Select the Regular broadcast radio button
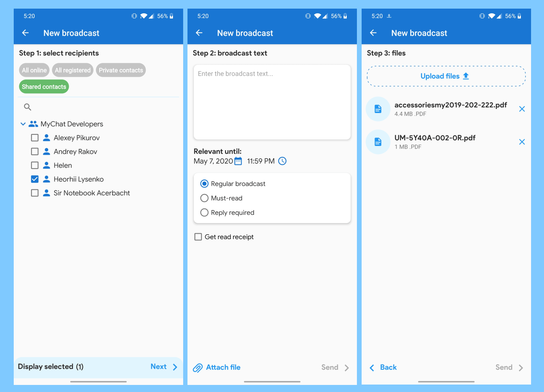 [x=204, y=183]
